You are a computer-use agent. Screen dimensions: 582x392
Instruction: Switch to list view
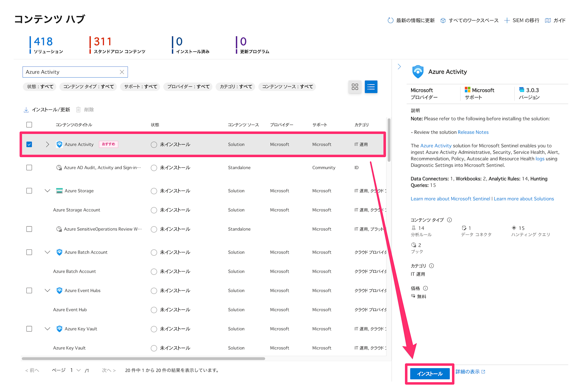tap(371, 87)
